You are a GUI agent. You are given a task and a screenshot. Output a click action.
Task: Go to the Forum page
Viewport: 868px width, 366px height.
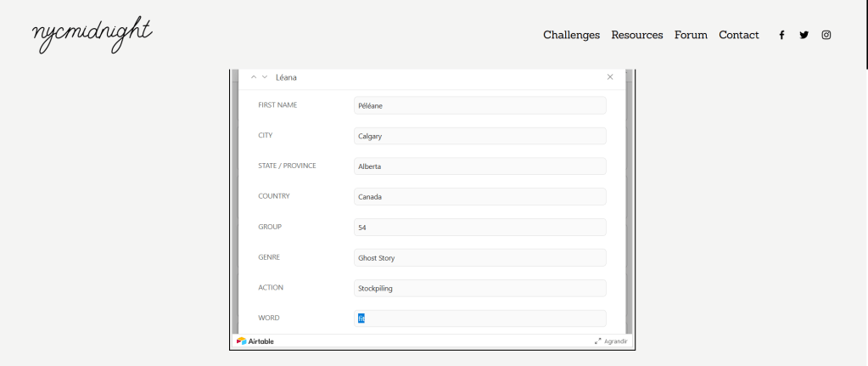click(691, 35)
